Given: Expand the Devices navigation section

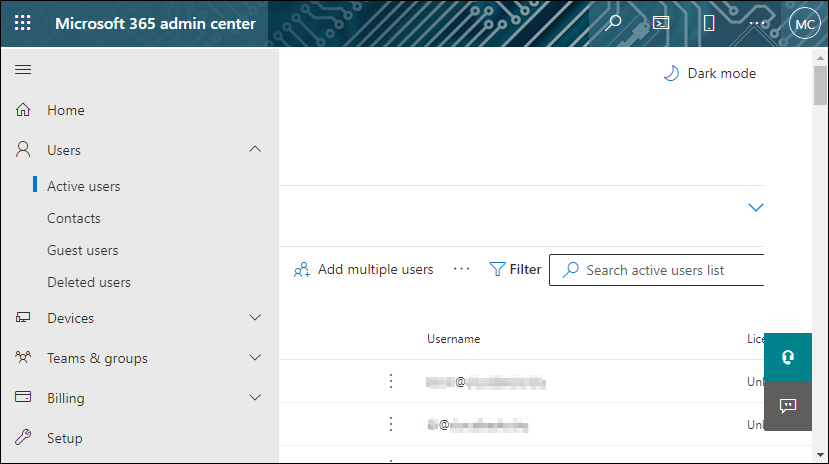Looking at the screenshot, I should [x=255, y=318].
